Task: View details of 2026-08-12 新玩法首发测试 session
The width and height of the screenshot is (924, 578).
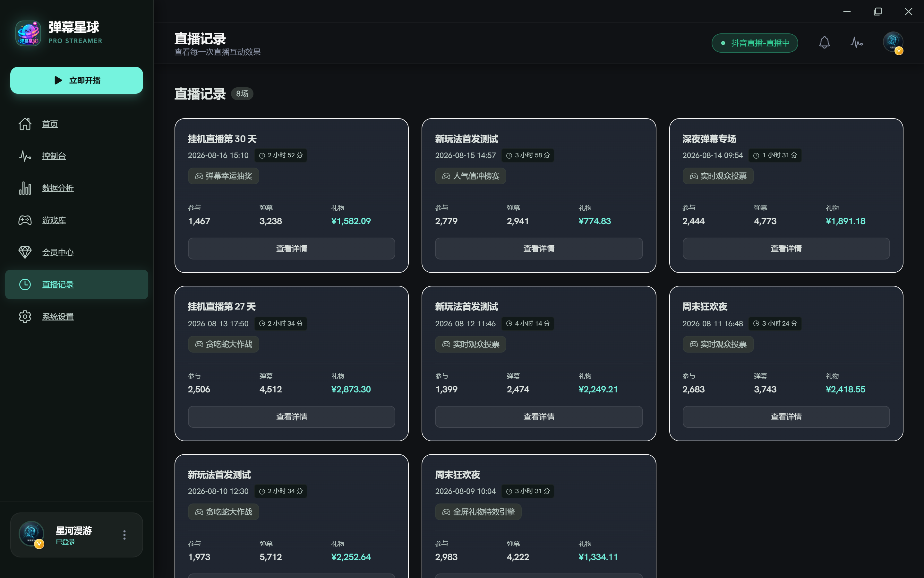Action: tap(539, 417)
